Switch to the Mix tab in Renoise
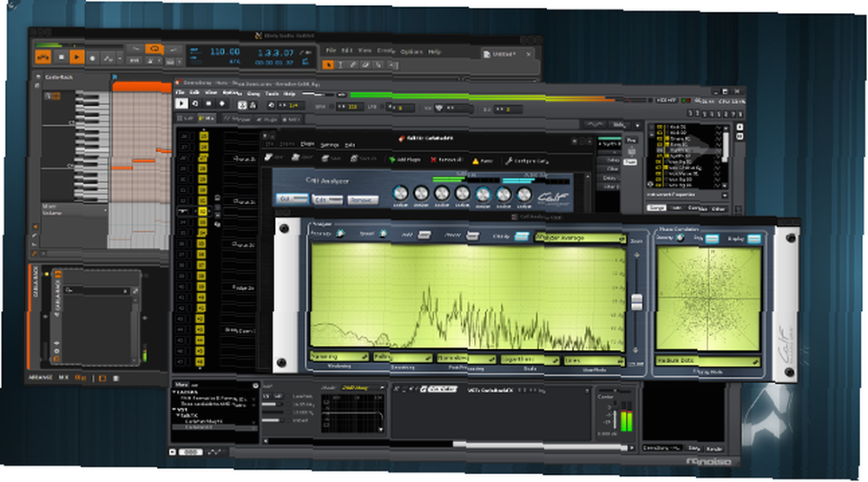 click(207, 118)
